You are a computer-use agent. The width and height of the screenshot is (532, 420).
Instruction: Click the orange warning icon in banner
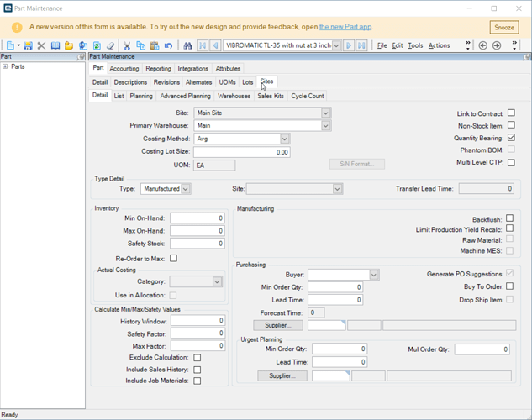point(17,27)
